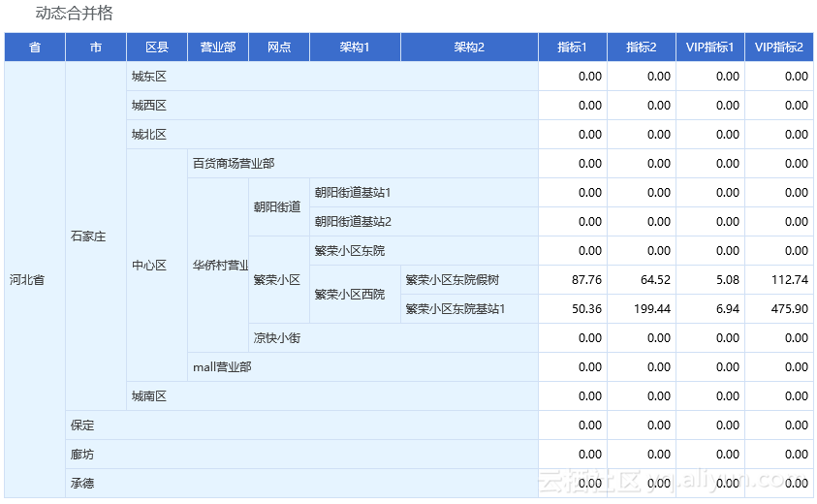Select the 繁荣小区 merged cell

279,280
